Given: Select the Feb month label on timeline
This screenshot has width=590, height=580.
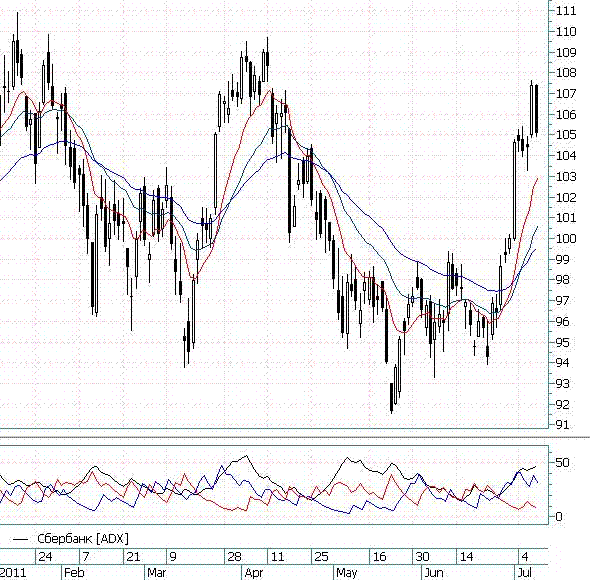Looking at the screenshot, I should point(74,573).
